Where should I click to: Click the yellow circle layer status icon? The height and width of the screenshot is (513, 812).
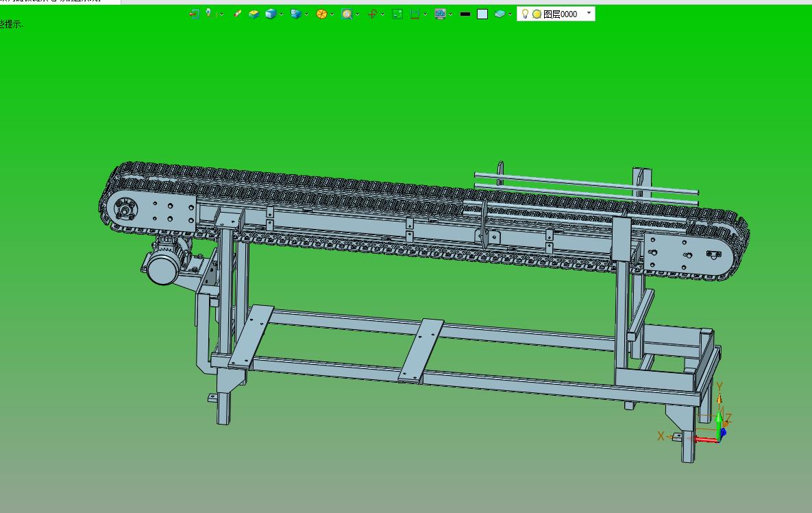[537, 14]
